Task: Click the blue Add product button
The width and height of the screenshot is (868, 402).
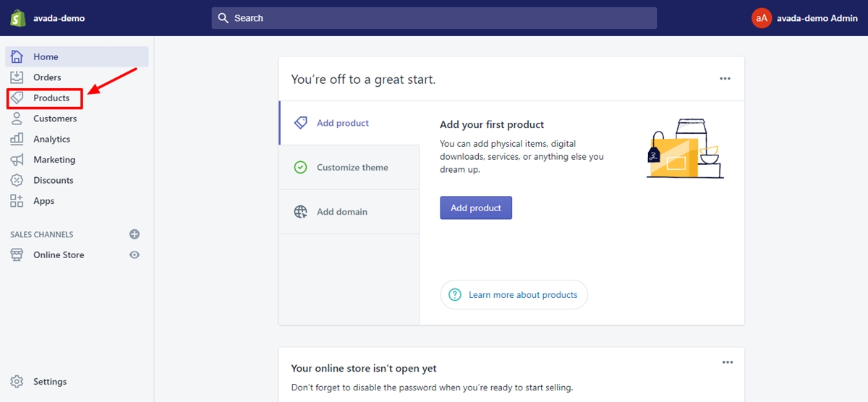Action: tap(476, 208)
